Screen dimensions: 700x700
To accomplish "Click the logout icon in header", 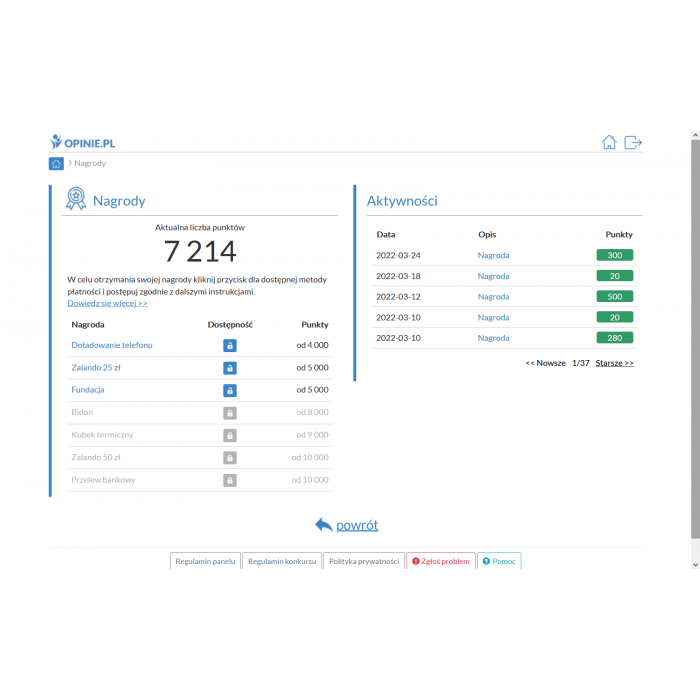I will click(633, 142).
